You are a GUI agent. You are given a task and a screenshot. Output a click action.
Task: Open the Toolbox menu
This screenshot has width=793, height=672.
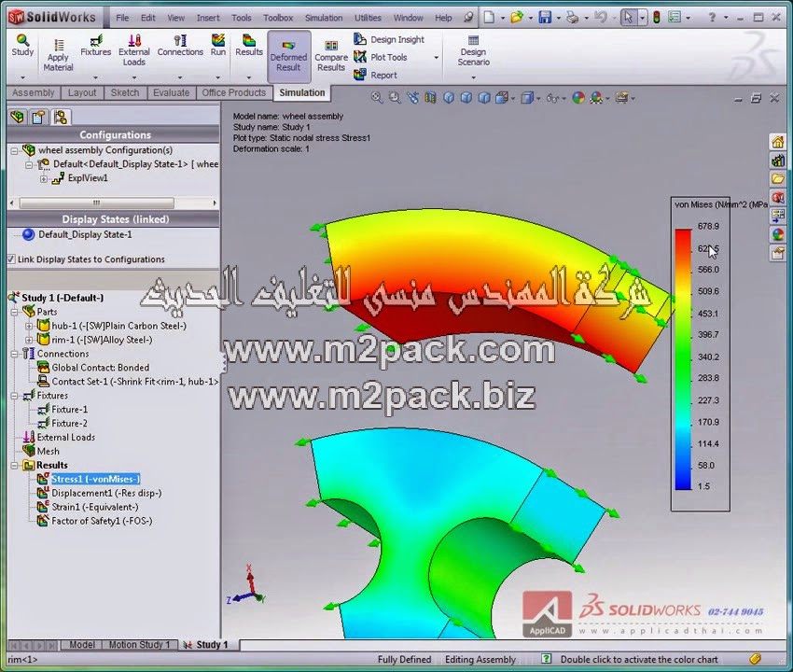(x=278, y=18)
